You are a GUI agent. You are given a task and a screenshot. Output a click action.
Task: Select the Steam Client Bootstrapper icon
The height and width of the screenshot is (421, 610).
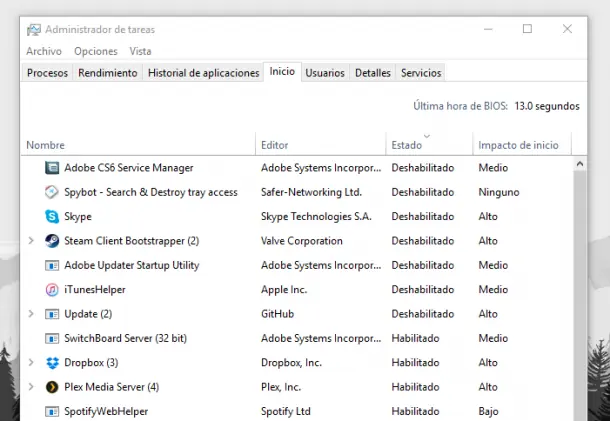point(52,241)
